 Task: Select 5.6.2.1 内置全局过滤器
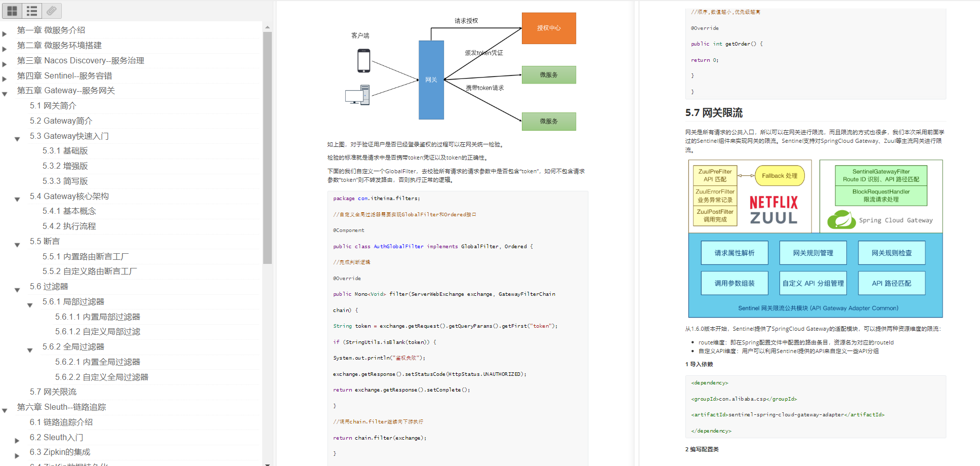[x=98, y=362]
